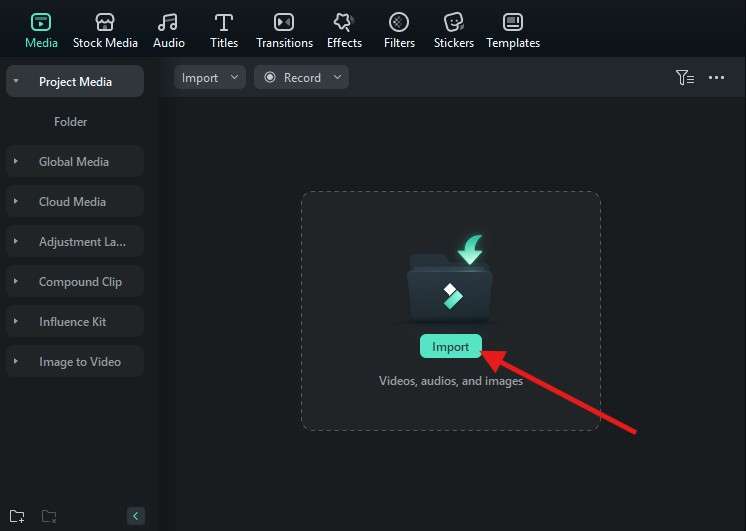Expand the Adjustment Layer triangle
The width and height of the screenshot is (746, 531).
coord(16,241)
